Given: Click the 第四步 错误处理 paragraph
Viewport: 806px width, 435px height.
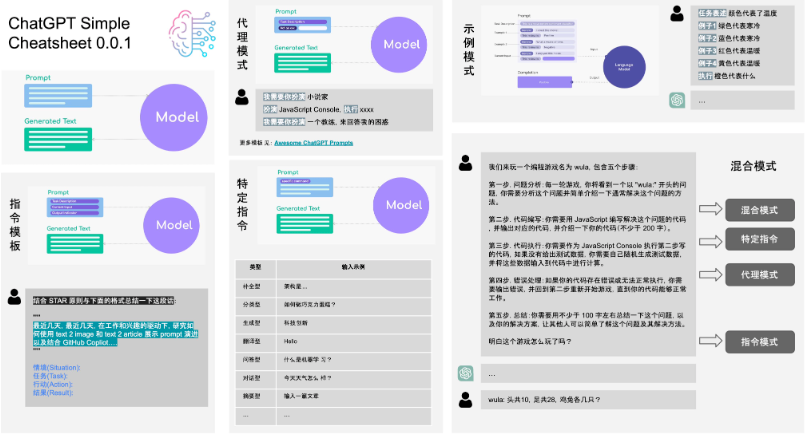Looking at the screenshot, I should click(587, 289).
